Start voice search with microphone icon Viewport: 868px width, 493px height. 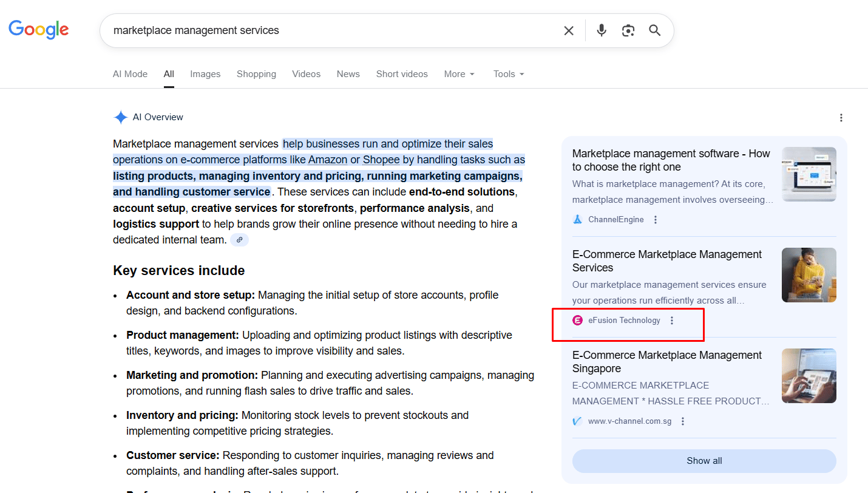[601, 30]
